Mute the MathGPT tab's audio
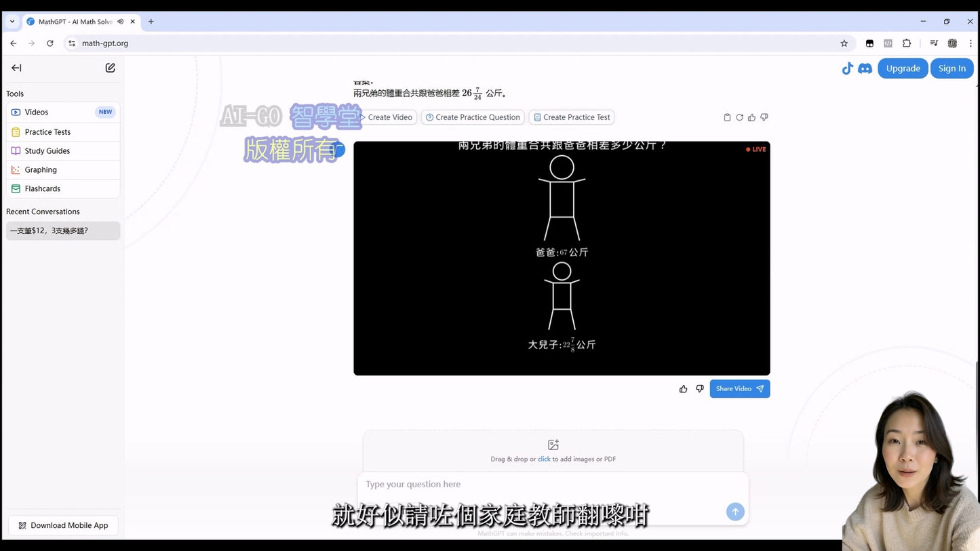 (121, 21)
